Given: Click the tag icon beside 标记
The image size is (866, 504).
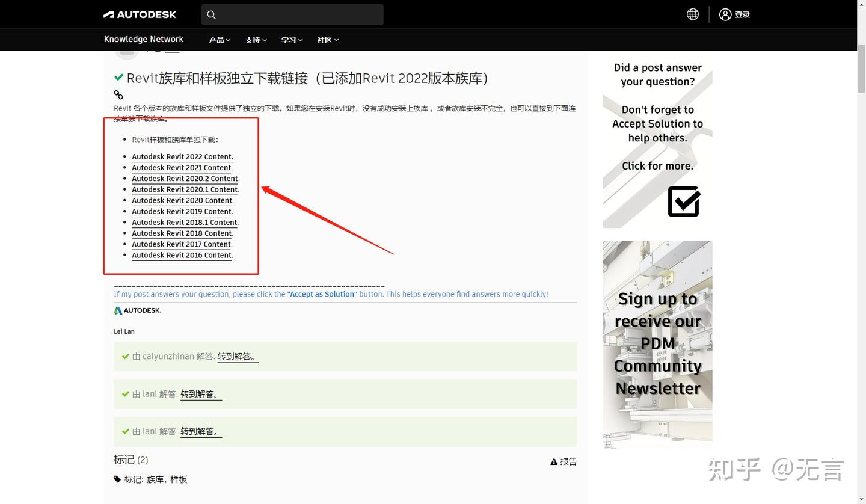Looking at the screenshot, I should coord(117,479).
